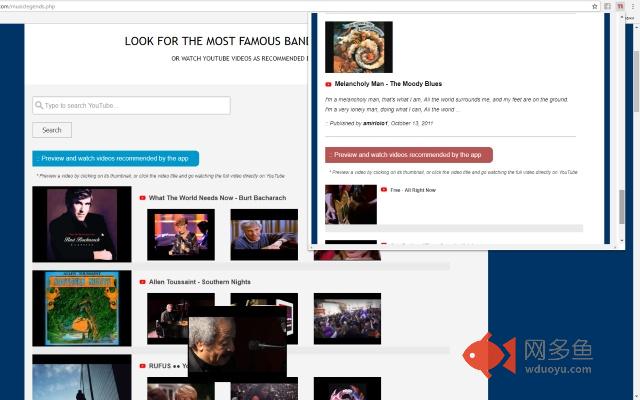
Task: Click the blue 'Preview and watch videos' button
Action: click(x=116, y=158)
